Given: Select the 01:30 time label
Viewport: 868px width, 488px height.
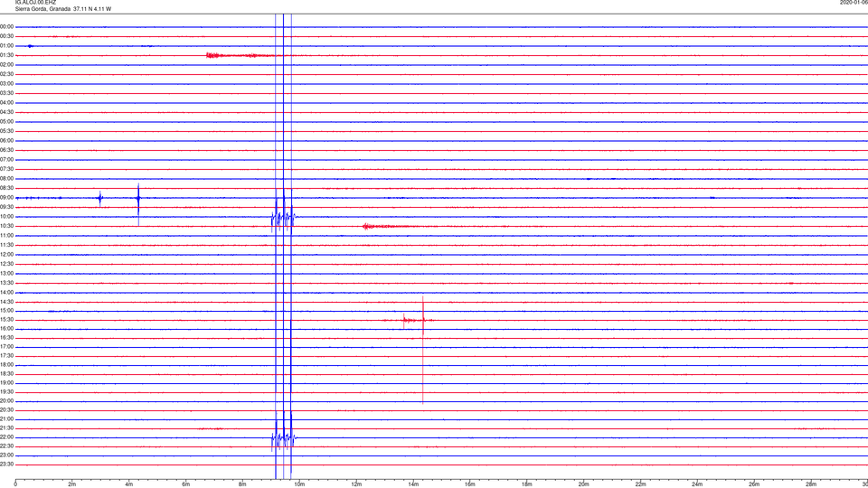Looking at the screenshot, I should (6, 55).
